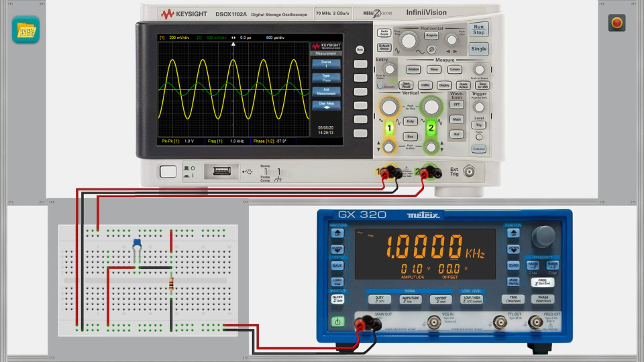
Task: Open the file folder icon at top left
Action: pyautogui.click(x=25, y=29)
